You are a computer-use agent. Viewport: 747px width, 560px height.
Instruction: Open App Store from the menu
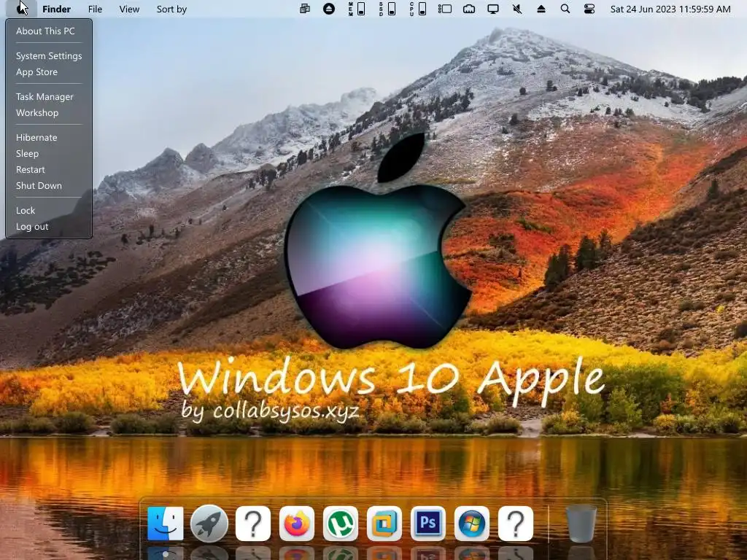click(36, 72)
